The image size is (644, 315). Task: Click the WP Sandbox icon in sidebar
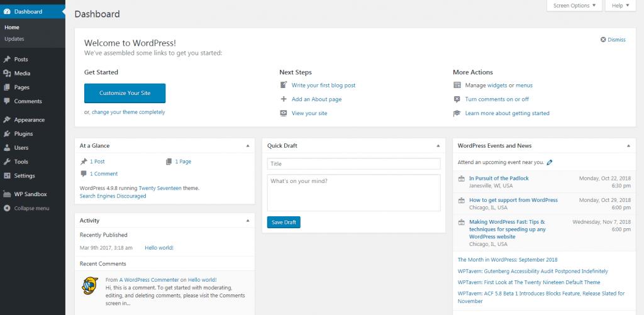click(x=7, y=194)
